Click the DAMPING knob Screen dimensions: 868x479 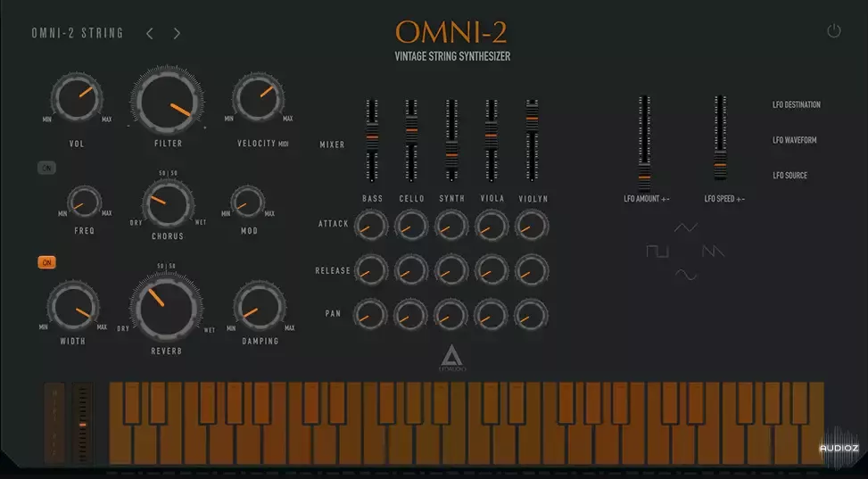click(x=259, y=307)
